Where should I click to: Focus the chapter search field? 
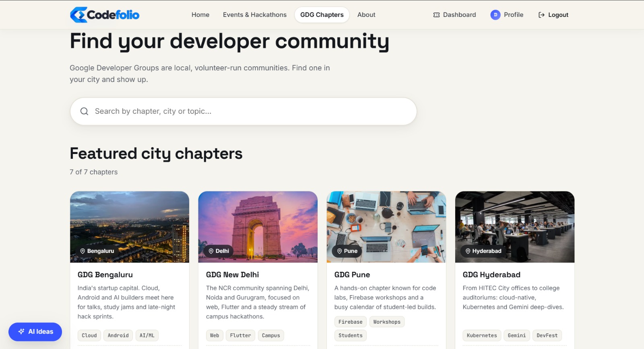243,111
